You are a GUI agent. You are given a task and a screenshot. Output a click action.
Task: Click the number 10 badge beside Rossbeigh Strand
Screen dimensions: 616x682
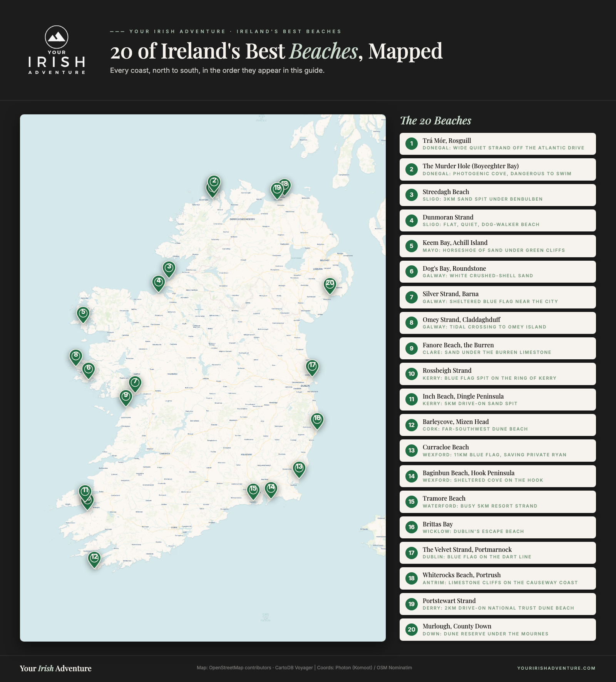pos(412,374)
